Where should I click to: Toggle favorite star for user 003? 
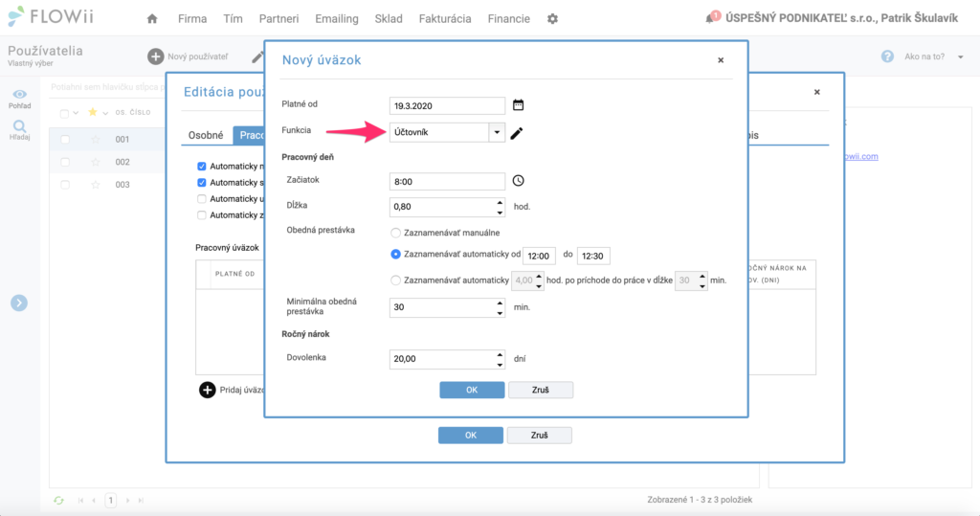click(x=95, y=185)
